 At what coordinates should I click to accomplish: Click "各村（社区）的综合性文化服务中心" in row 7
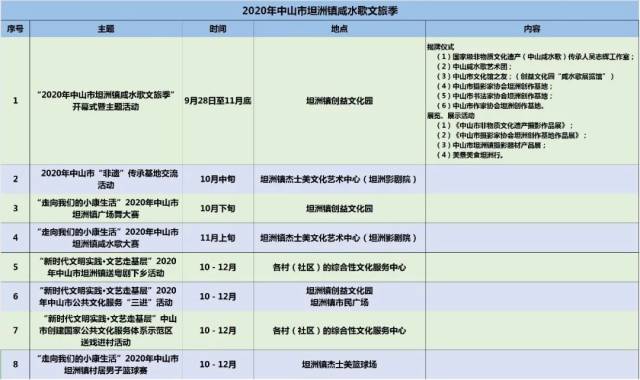click(x=339, y=330)
